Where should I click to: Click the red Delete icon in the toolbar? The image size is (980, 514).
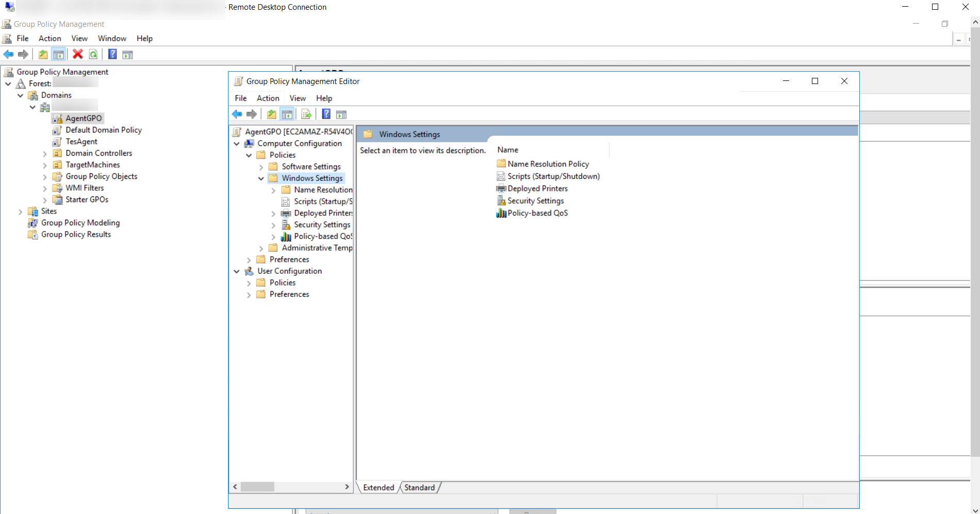tap(78, 54)
